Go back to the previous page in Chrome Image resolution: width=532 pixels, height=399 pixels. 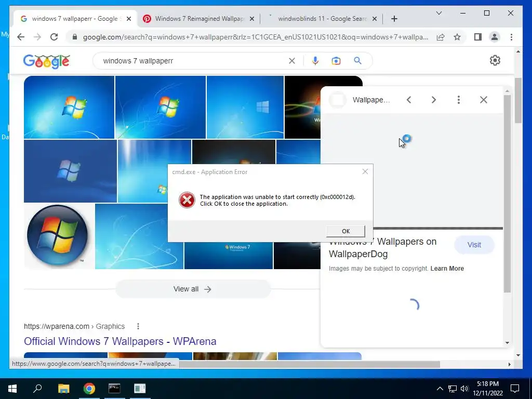21,37
